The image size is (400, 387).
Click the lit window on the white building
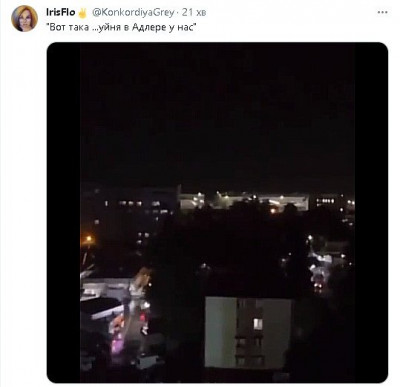click(x=258, y=324)
